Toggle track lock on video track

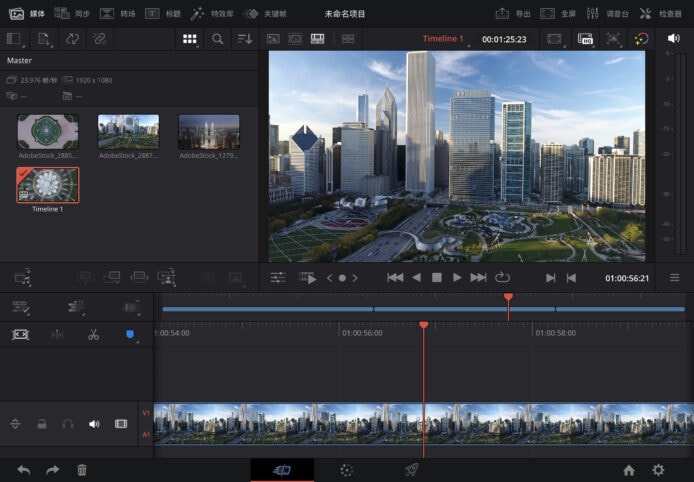pos(42,424)
